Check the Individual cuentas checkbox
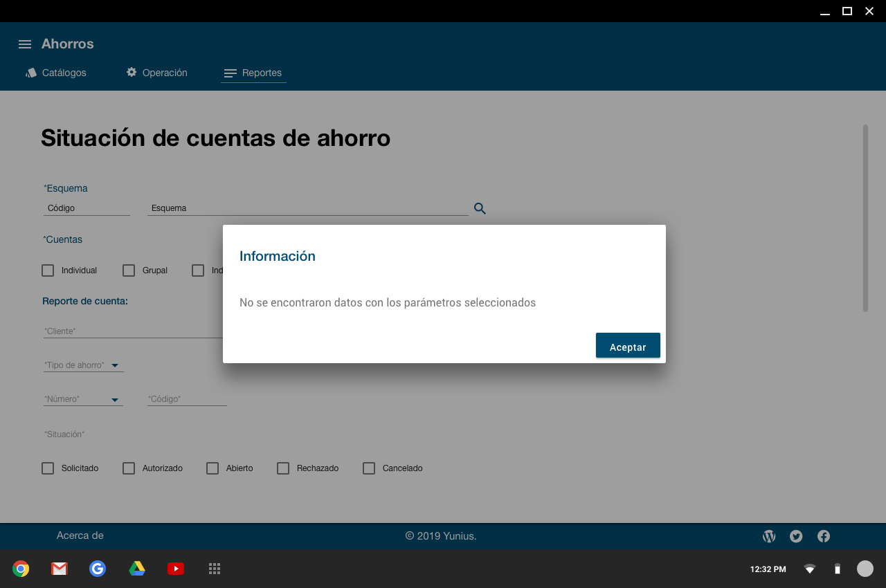Viewport: 886px width, 588px height. pos(48,270)
